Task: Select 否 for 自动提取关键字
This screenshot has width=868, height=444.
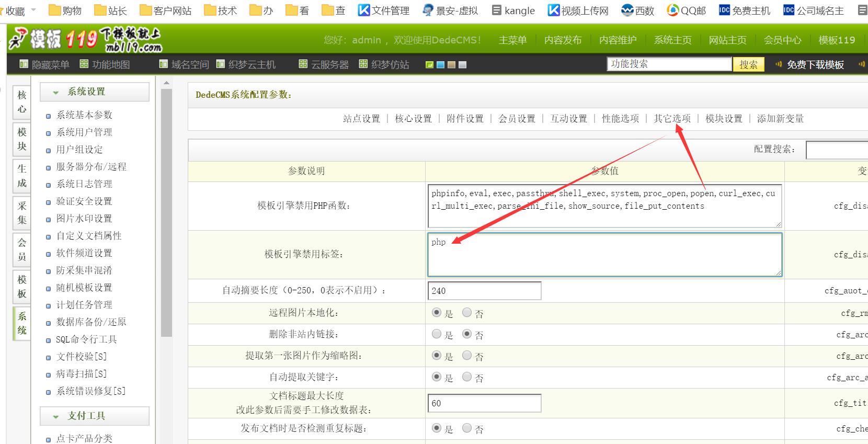Action: pyautogui.click(x=467, y=377)
